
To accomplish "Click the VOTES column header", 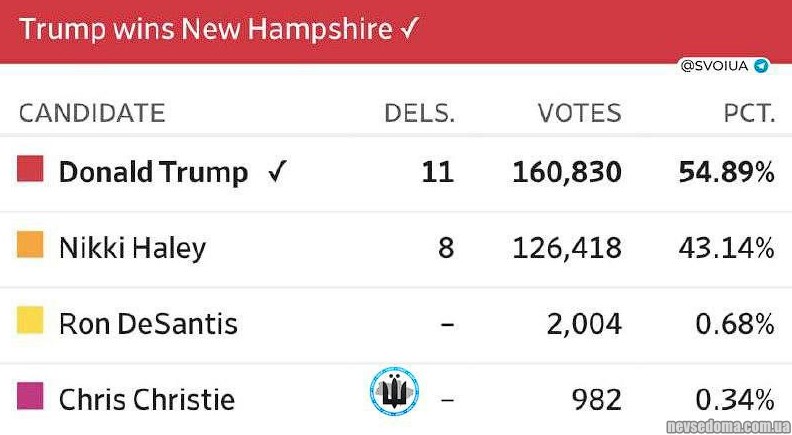I will (x=579, y=113).
